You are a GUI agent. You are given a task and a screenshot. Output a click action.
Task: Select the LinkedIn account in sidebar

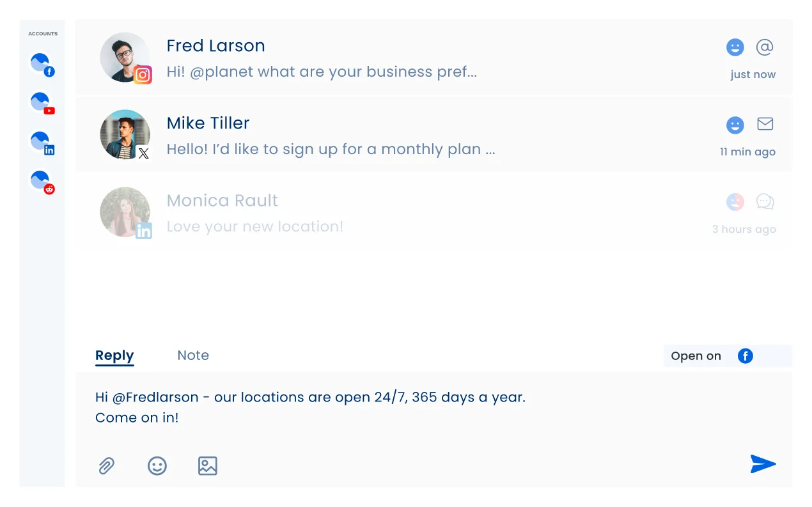[42, 142]
